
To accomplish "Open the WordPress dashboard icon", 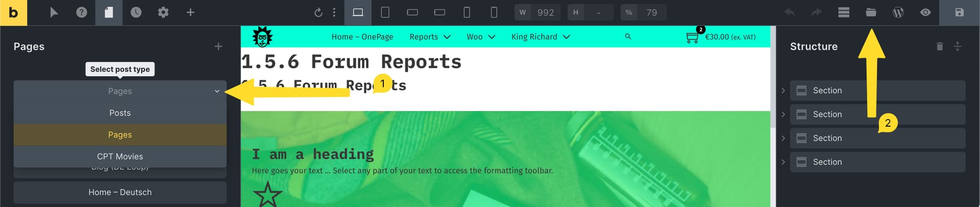I will pos(898,12).
